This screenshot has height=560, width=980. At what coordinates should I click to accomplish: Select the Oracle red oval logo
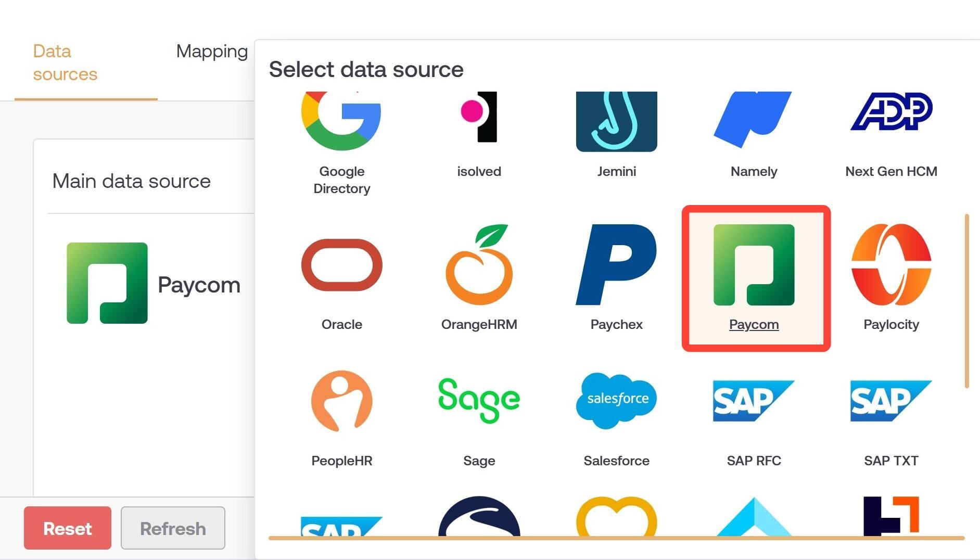pos(341,265)
